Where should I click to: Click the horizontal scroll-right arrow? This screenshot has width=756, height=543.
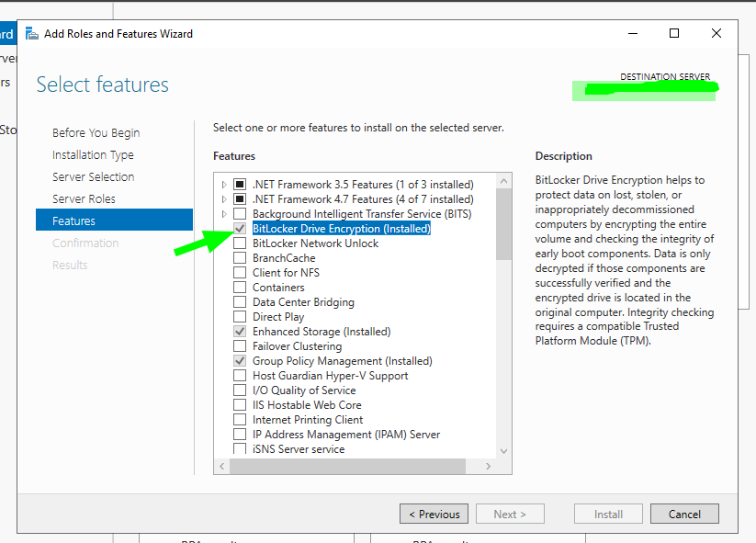click(489, 467)
